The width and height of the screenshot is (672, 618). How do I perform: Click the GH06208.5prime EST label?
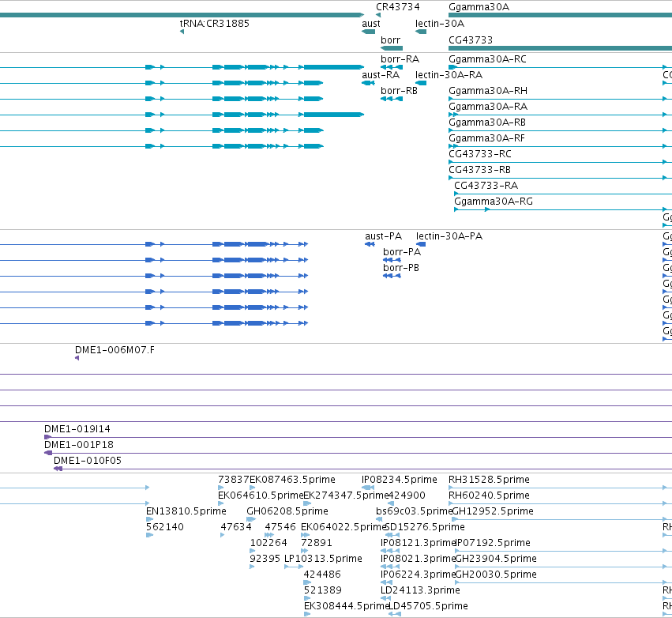(287, 511)
